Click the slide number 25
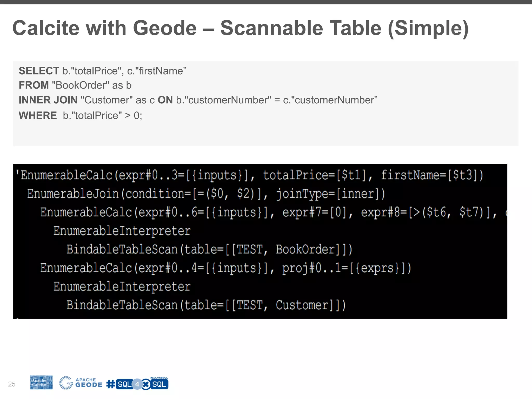 pos(12,384)
